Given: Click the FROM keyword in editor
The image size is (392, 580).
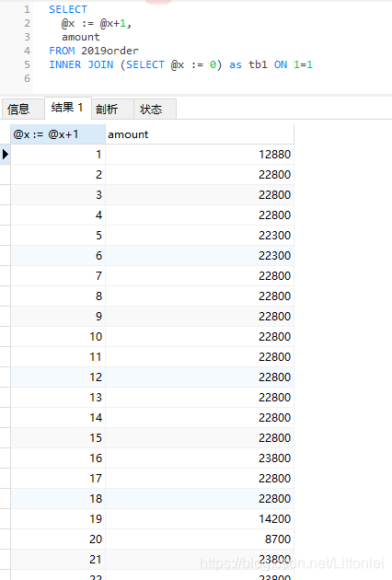Looking at the screenshot, I should point(62,51).
